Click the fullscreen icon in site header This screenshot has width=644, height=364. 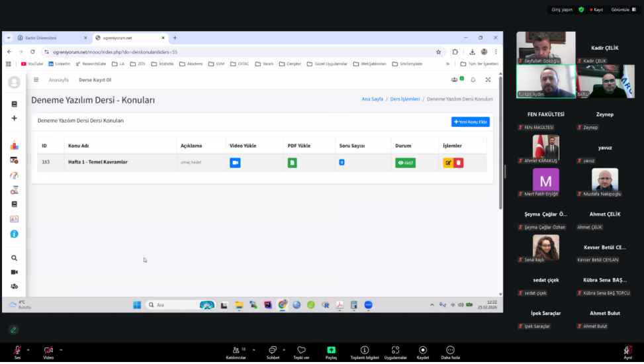(488, 79)
